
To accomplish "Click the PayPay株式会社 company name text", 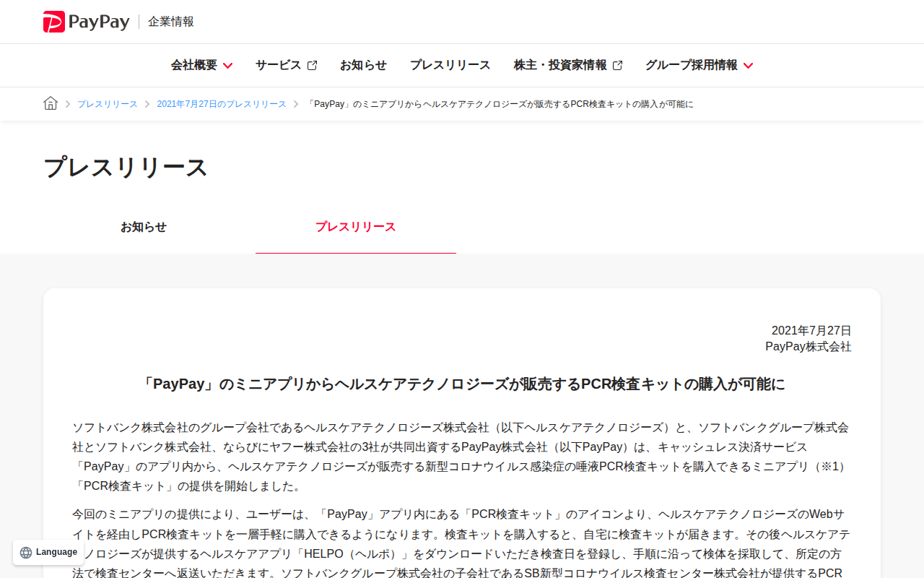I will tap(808, 347).
